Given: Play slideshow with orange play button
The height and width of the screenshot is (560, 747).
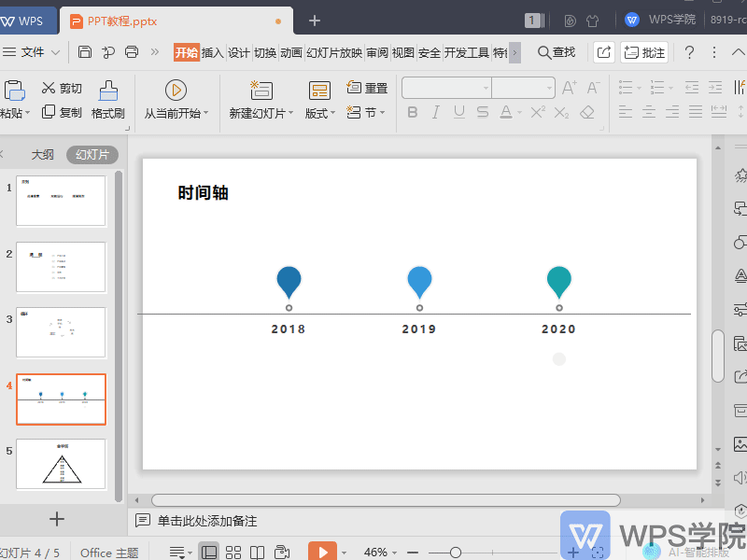Looking at the screenshot, I should click(322, 552).
